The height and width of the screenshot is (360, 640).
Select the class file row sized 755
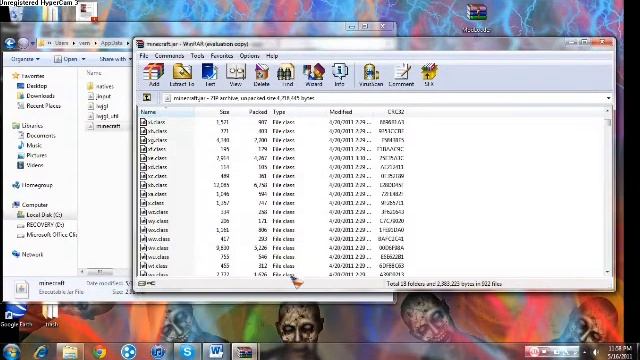(x=272, y=257)
